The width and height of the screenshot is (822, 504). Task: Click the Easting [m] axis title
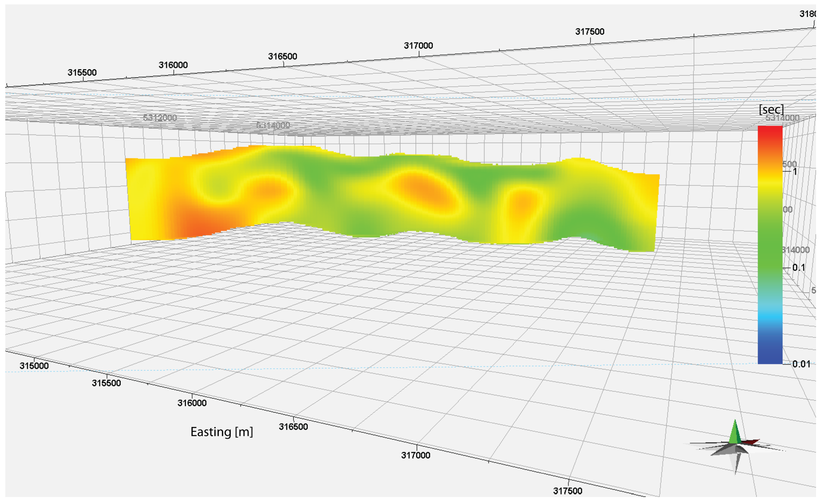pyautogui.click(x=222, y=432)
